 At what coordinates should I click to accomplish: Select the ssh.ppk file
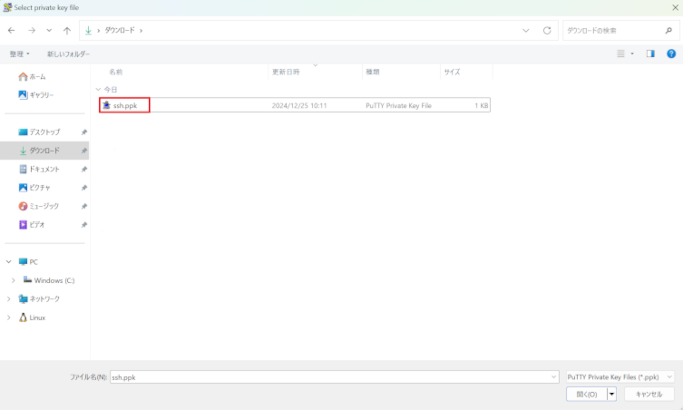click(x=125, y=105)
